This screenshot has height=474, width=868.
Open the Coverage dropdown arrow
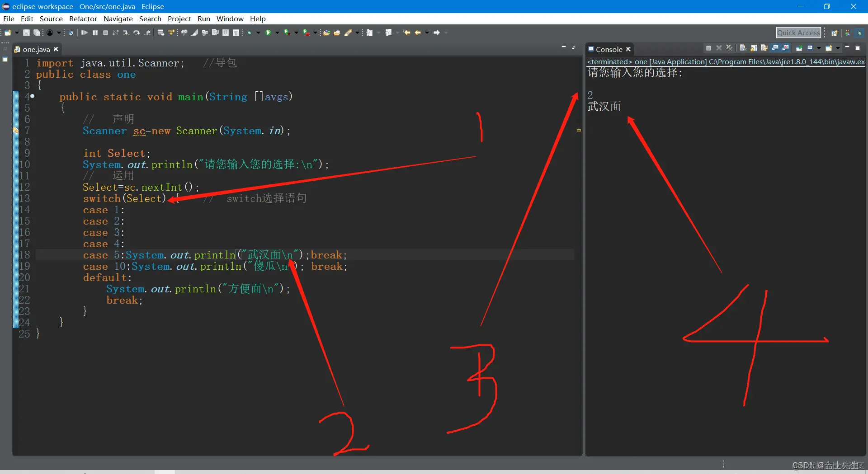pos(296,33)
